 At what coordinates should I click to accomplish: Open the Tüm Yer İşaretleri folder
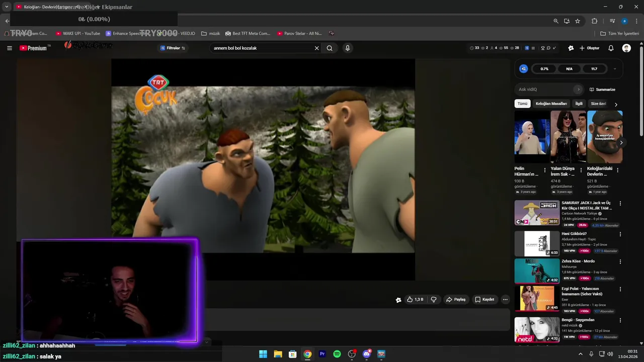[x=620, y=34]
